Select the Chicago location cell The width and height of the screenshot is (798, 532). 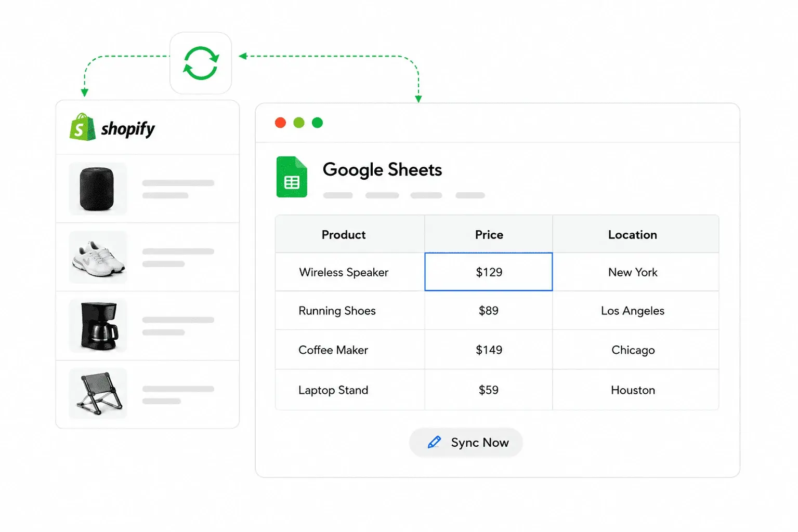[x=636, y=350]
